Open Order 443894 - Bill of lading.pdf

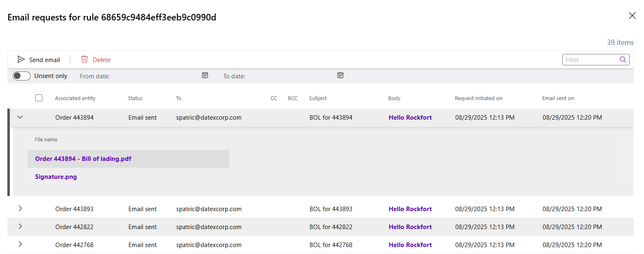[x=83, y=159]
